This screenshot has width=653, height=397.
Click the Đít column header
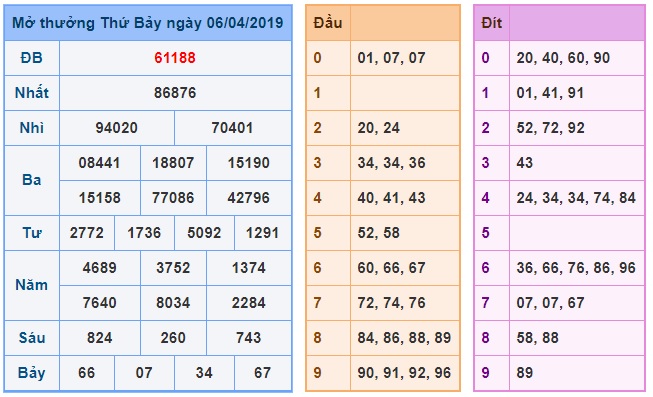(492, 23)
